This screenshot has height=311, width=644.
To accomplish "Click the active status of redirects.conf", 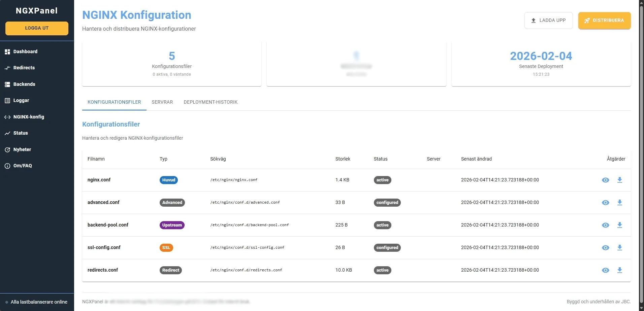I will click(383, 270).
